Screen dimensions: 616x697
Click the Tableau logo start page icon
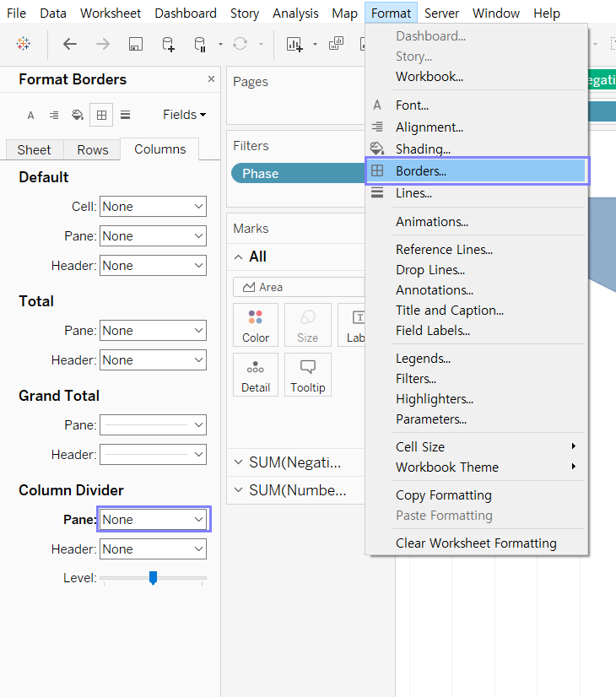pyautogui.click(x=23, y=44)
